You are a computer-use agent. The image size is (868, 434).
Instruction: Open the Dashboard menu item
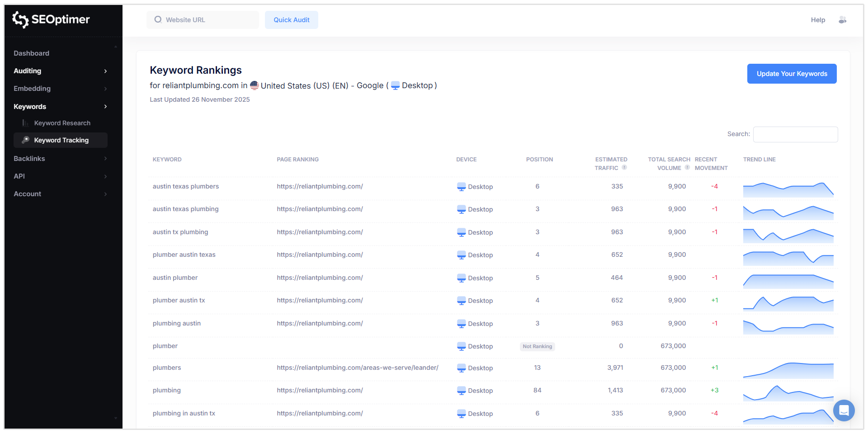(x=31, y=53)
